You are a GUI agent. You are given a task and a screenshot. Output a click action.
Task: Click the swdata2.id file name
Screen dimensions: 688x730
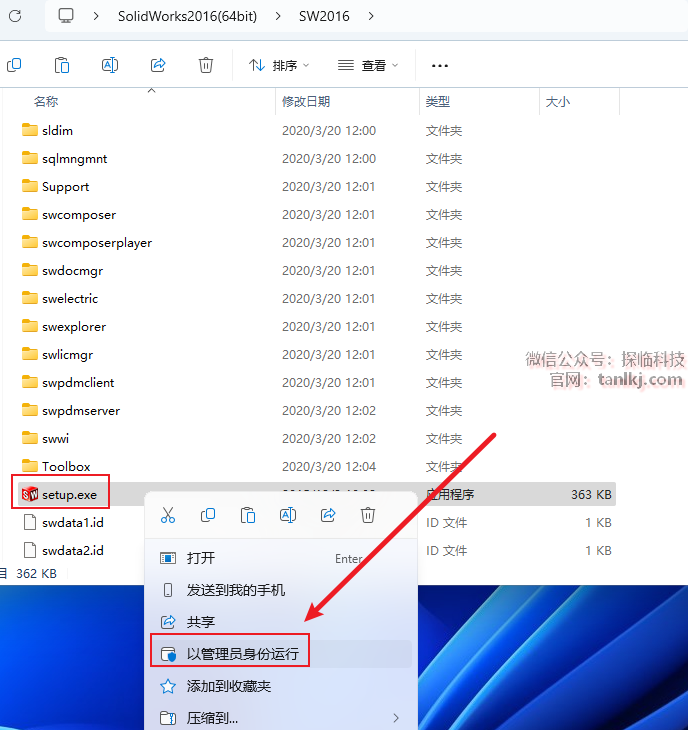(73, 550)
